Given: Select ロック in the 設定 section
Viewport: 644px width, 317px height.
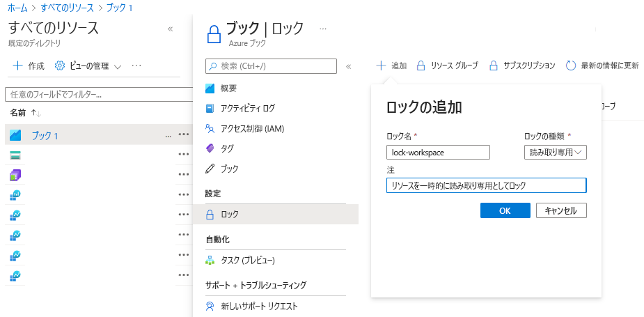Looking at the screenshot, I should pos(229,214).
